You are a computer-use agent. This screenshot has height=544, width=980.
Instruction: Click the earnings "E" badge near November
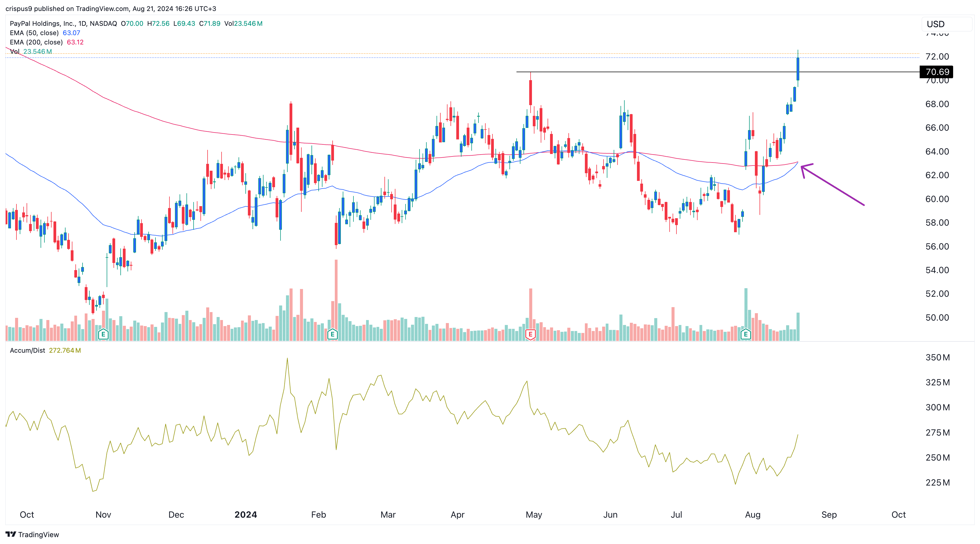pos(103,334)
